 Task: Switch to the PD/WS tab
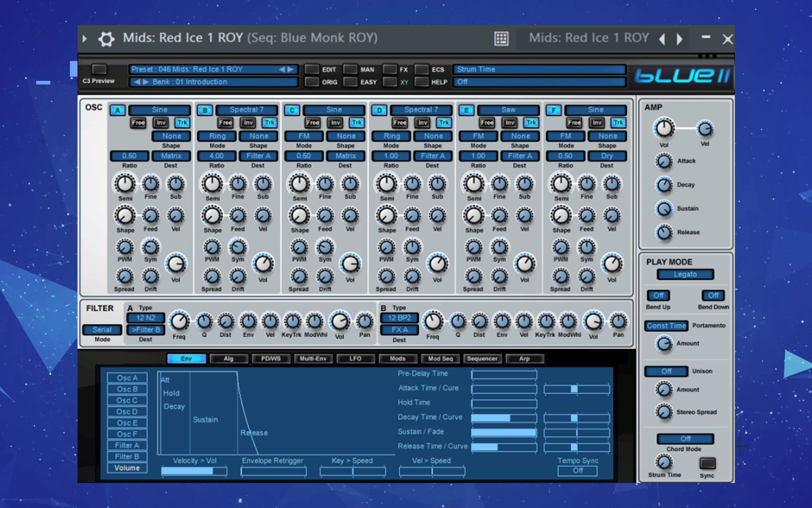271,359
